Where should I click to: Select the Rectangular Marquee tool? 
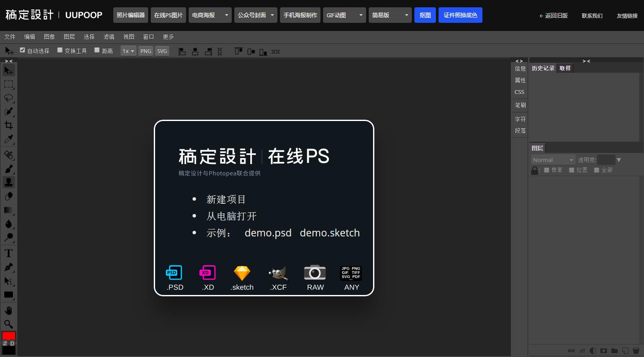(x=9, y=84)
